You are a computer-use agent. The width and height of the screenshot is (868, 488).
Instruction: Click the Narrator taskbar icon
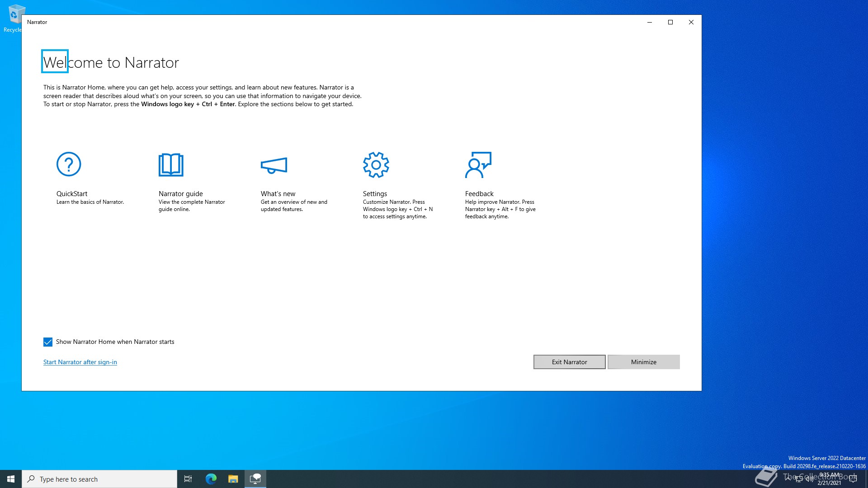click(x=255, y=479)
